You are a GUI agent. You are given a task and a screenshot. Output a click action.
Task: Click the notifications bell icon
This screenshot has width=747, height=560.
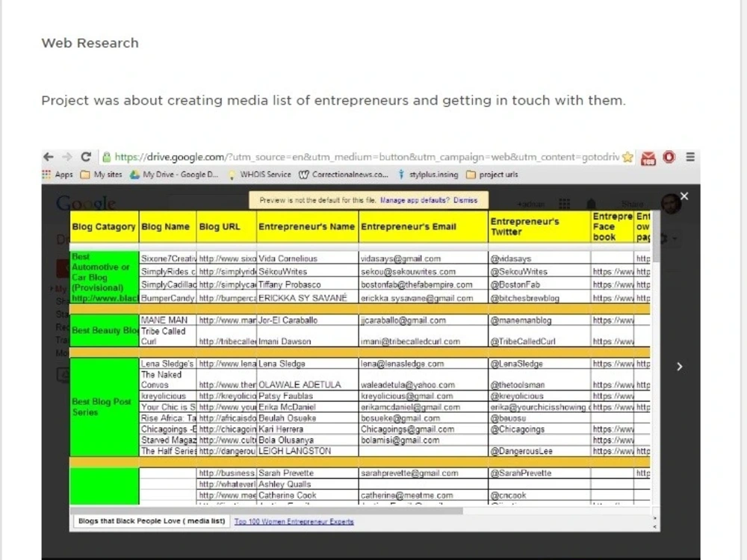point(591,204)
